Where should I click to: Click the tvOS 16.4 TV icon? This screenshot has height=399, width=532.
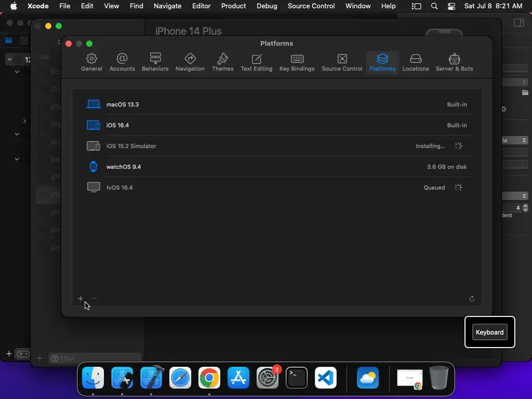[x=94, y=187]
